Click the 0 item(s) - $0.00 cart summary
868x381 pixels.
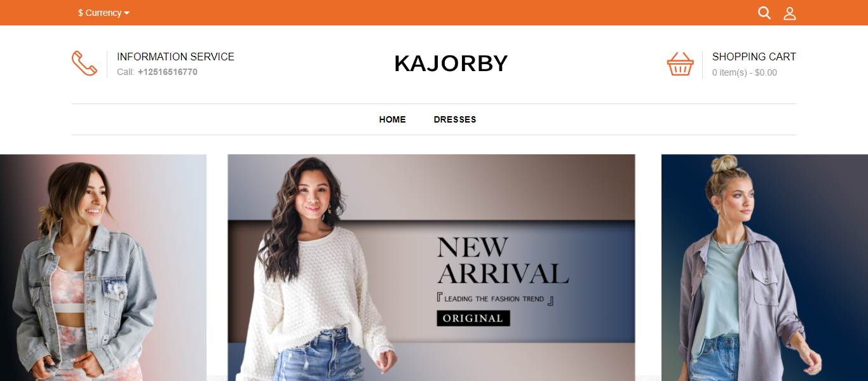pyautogui.click(x=745, y=72)
